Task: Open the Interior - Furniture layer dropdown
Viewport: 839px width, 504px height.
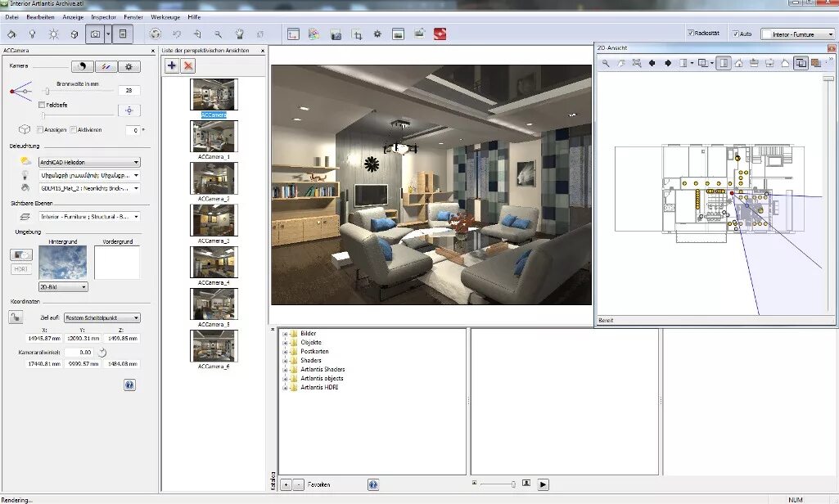Action: click(x=798, y=34)
